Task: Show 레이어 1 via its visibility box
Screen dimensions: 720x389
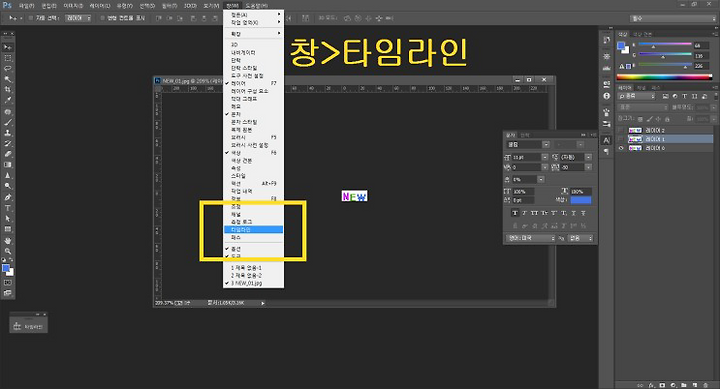Action: point(621,139)
